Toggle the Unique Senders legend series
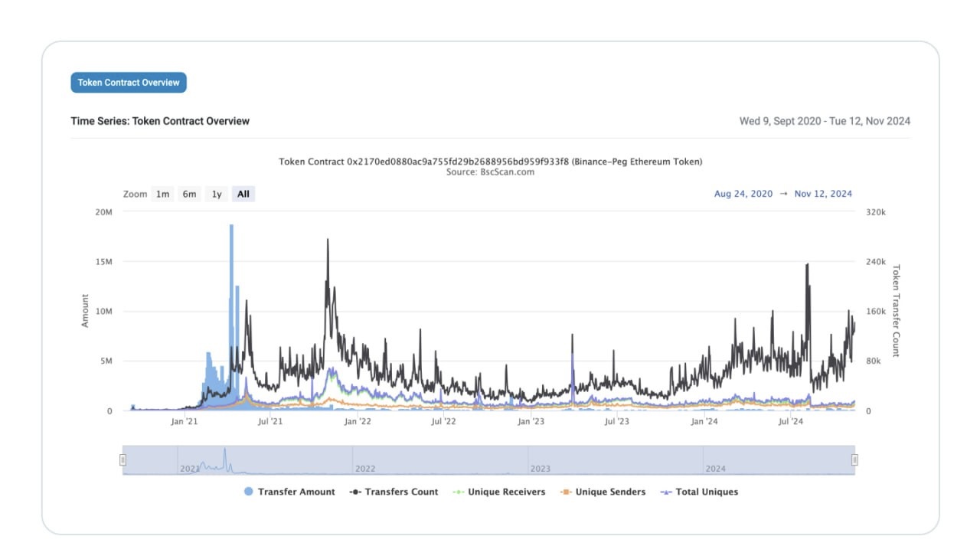 (x=603, y=492)
